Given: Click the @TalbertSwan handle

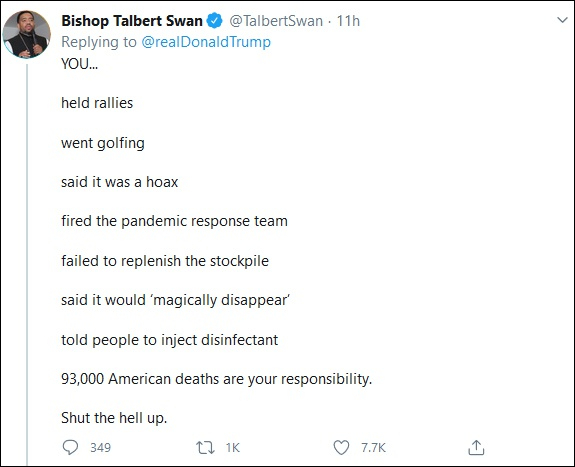Looking at the screenshot, I should click(x=276, y=21).
